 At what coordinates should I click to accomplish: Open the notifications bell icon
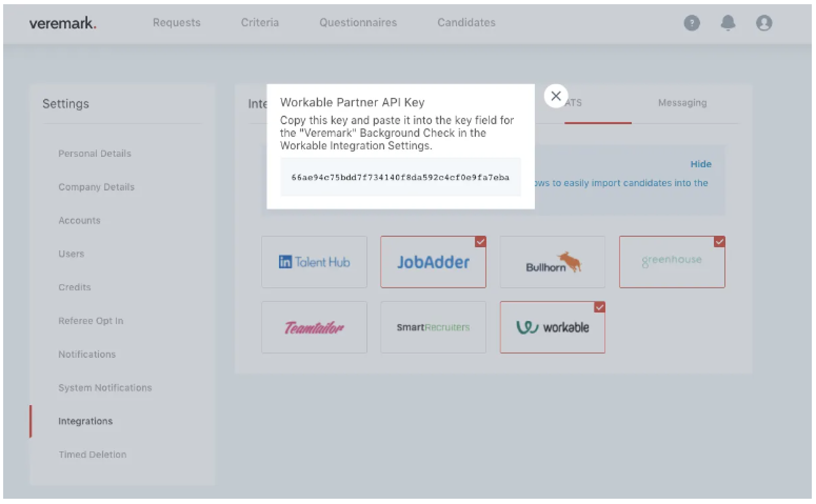click(x=728, y=23)
